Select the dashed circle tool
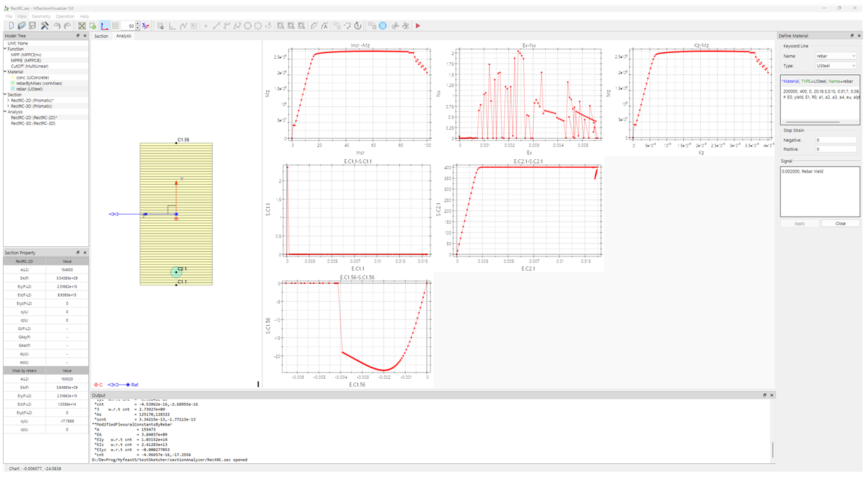The width and height of the screenshot is (868, 478). coord(258,25)
